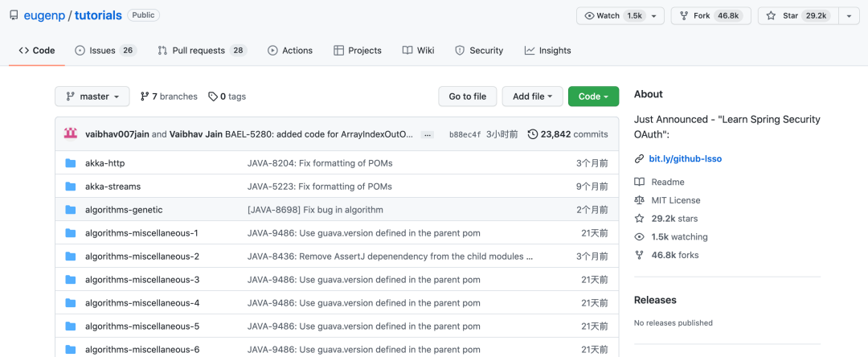This screenshot has width=868, height=357.
Task: Click the algorithms-miscellaneous-3 folder icon
Action: [x=70, y=280]
